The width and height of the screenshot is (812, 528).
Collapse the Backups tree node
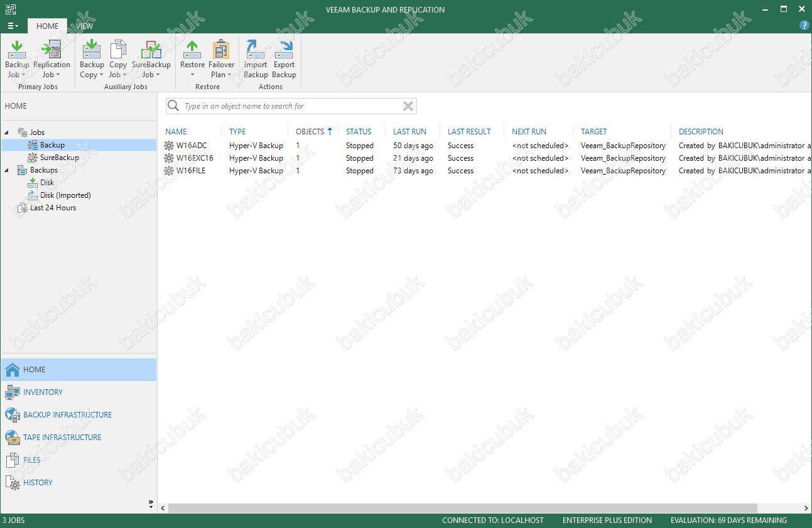click(x=7, y=170)
